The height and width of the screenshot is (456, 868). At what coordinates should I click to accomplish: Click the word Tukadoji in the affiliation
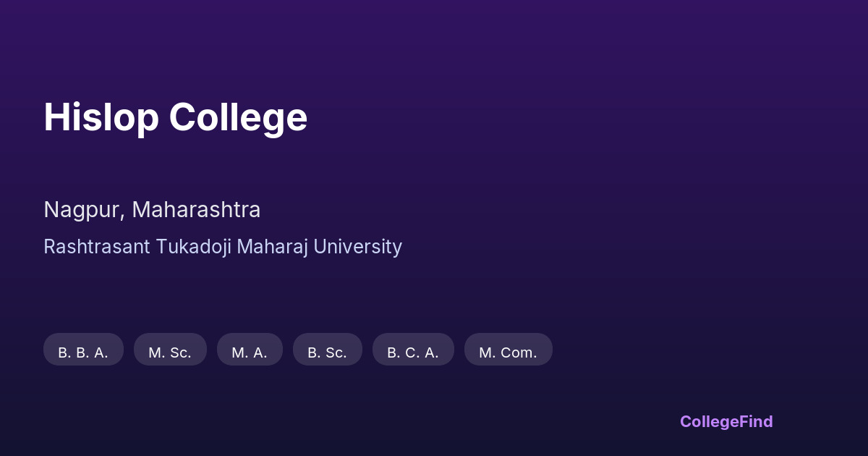point(193,247)
